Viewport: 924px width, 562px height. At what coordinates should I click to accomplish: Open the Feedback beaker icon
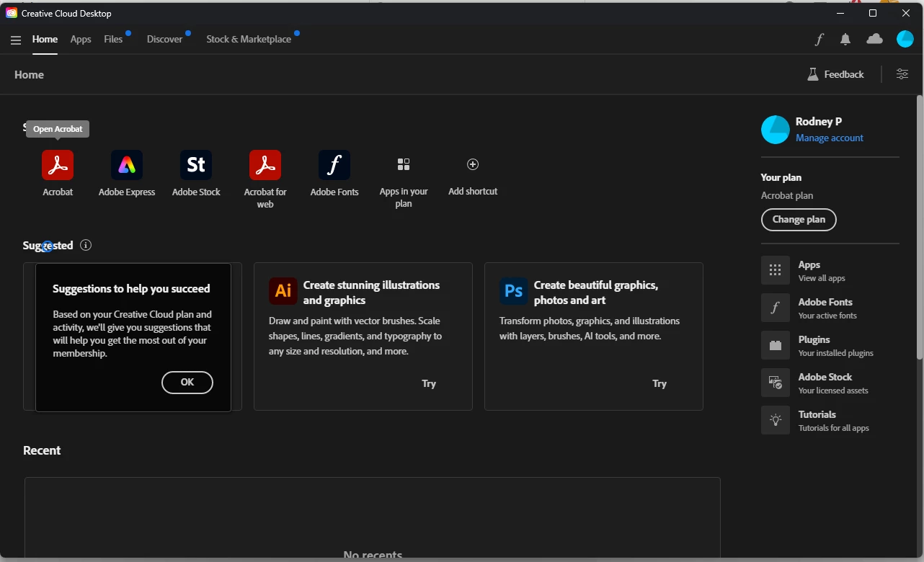pos(813,74)
